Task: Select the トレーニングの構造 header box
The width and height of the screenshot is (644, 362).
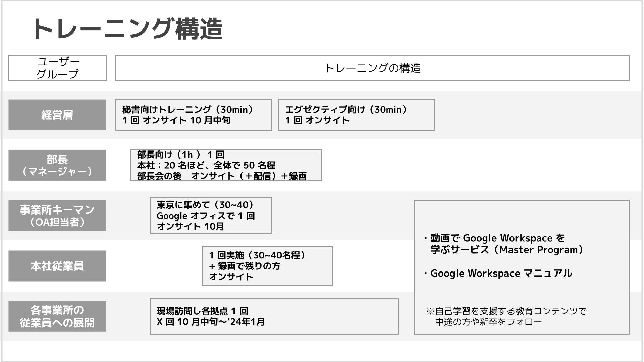Action: tap(372, 68)
